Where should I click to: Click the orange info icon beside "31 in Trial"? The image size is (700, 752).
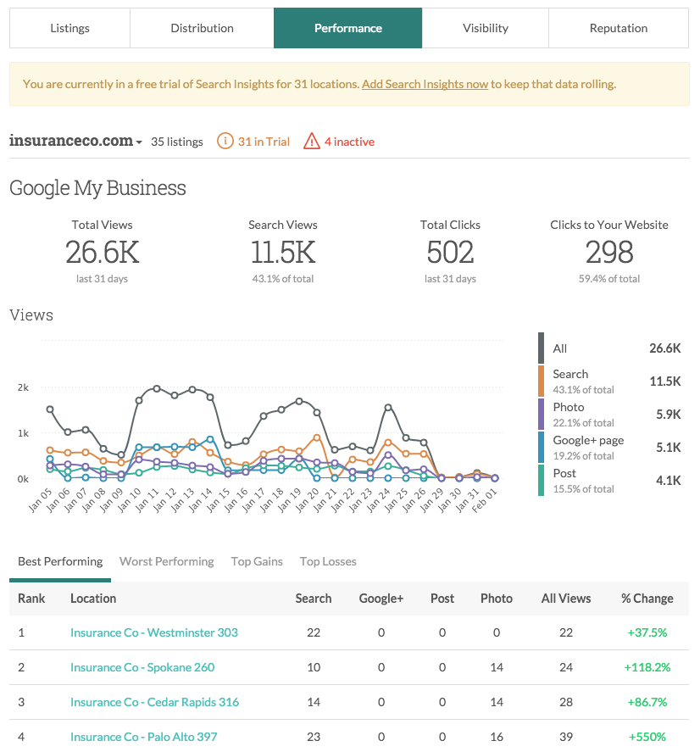click(x=225, y=142)
